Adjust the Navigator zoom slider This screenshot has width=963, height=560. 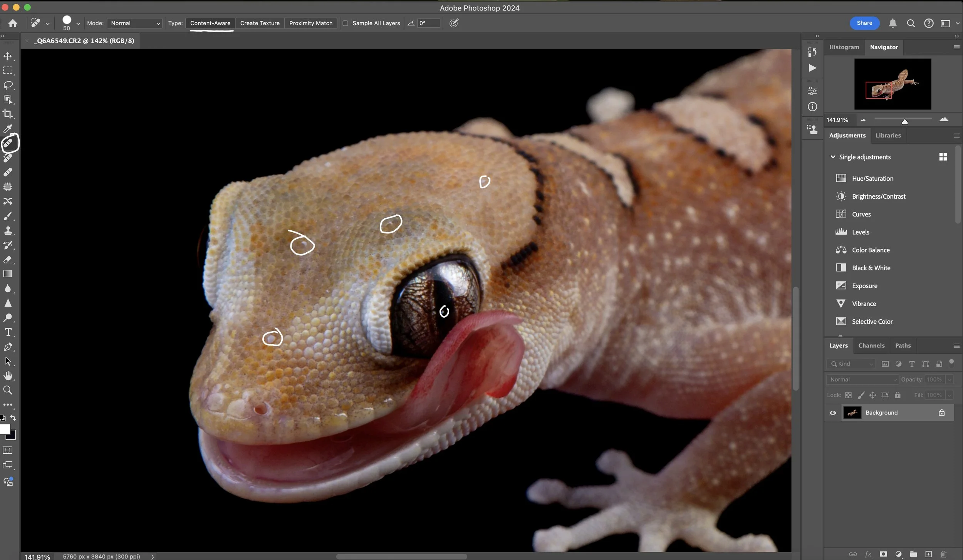point(904,121)
